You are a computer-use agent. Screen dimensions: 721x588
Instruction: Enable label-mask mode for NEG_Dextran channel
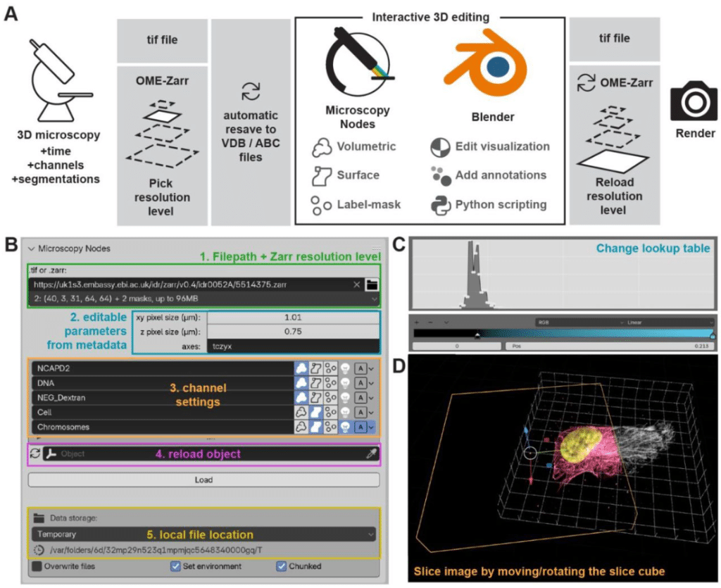click(330, 397)
